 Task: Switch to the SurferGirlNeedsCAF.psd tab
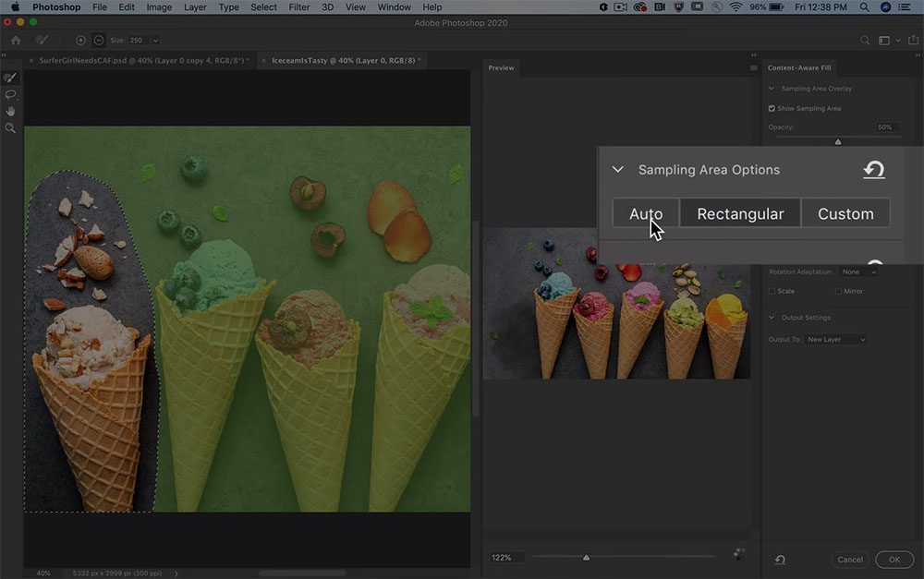139,61
